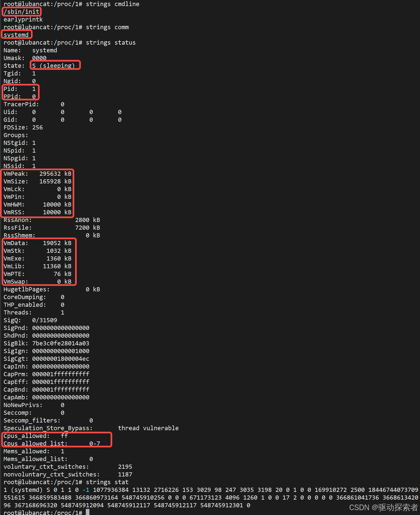Select the standalone 'systemd' output line
This screenshot has width=420, height=515.
coord(16,35)
